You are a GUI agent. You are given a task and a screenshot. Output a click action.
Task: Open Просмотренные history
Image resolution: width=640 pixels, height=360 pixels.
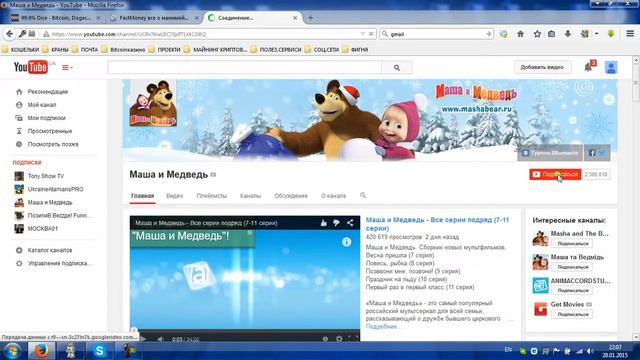click(50, 131)
